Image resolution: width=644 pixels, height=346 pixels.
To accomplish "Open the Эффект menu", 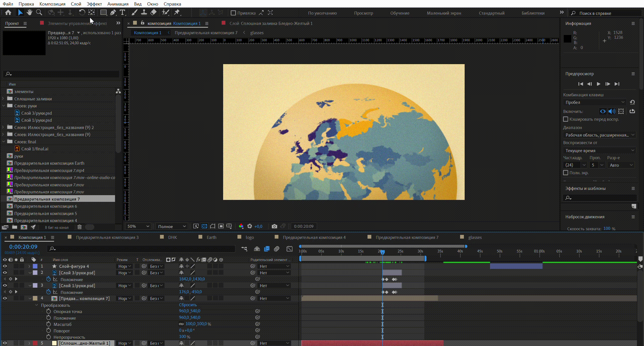I will tap(94, 4).
